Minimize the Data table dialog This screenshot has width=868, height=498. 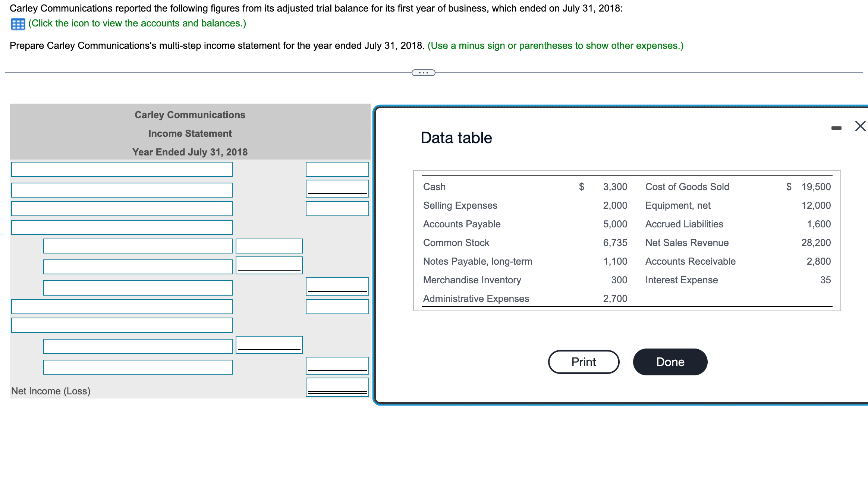836,128
